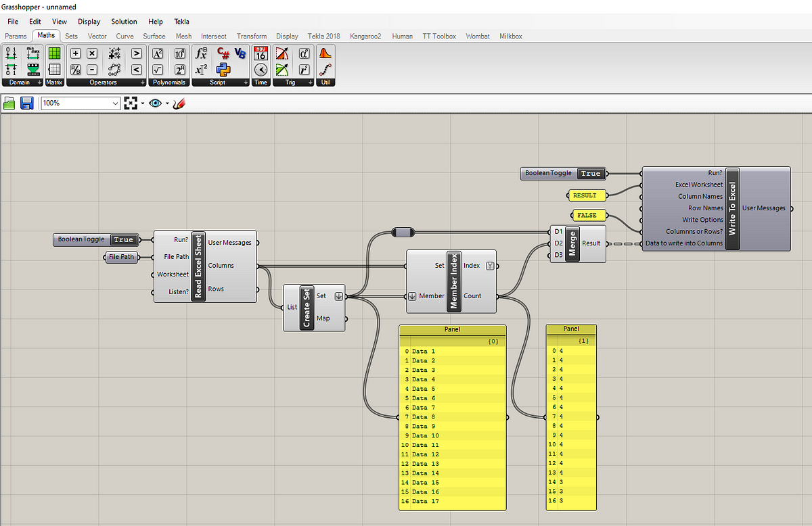The image size is (812, 526).
Task: Choose the Normal distribution Util icon
Action: click(325, 53)
